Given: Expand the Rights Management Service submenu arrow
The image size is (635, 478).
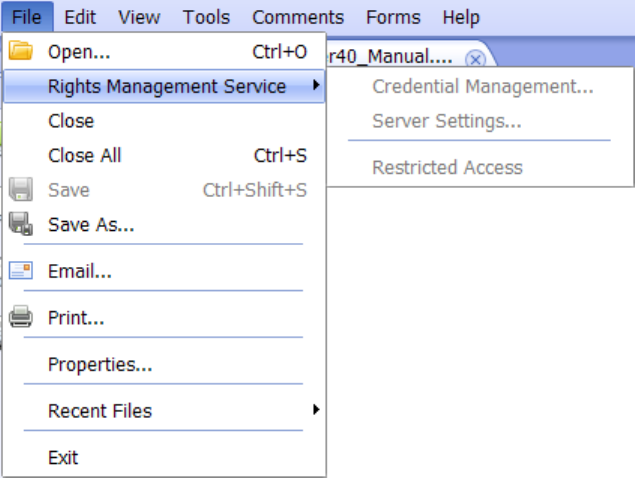Looking at the screenshot, I should coord(316,85).
